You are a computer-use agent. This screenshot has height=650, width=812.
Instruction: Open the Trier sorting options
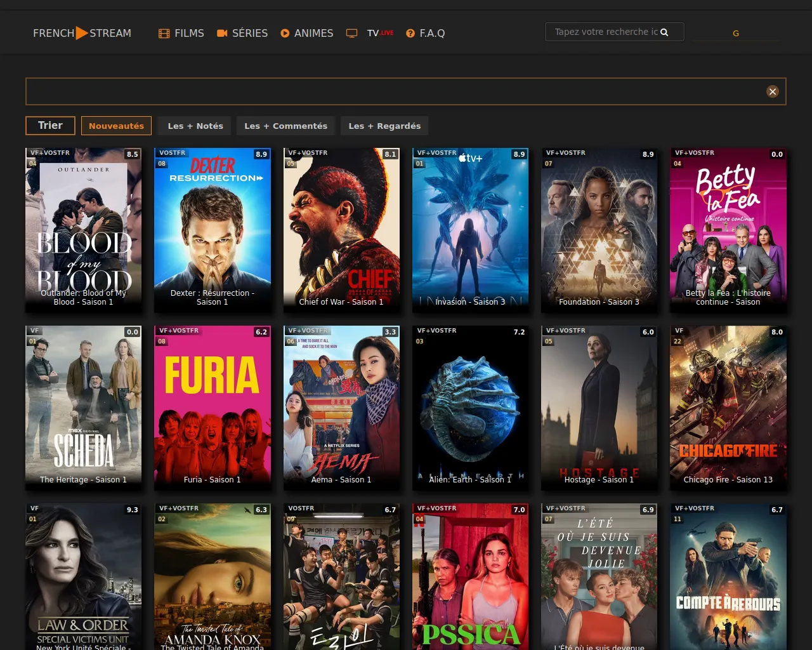pos(50,126)
